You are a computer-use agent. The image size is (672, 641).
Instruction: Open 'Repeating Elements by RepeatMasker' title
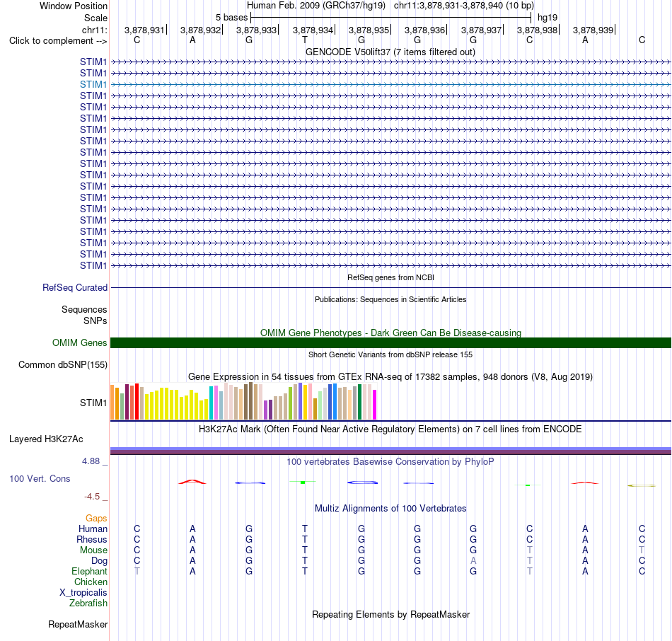[390, 614]
